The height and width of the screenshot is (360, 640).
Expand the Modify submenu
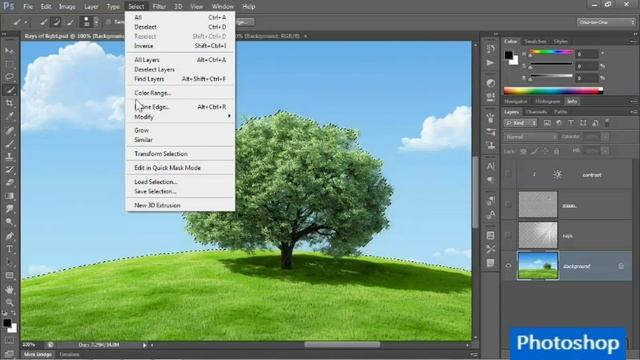[180, 117]
